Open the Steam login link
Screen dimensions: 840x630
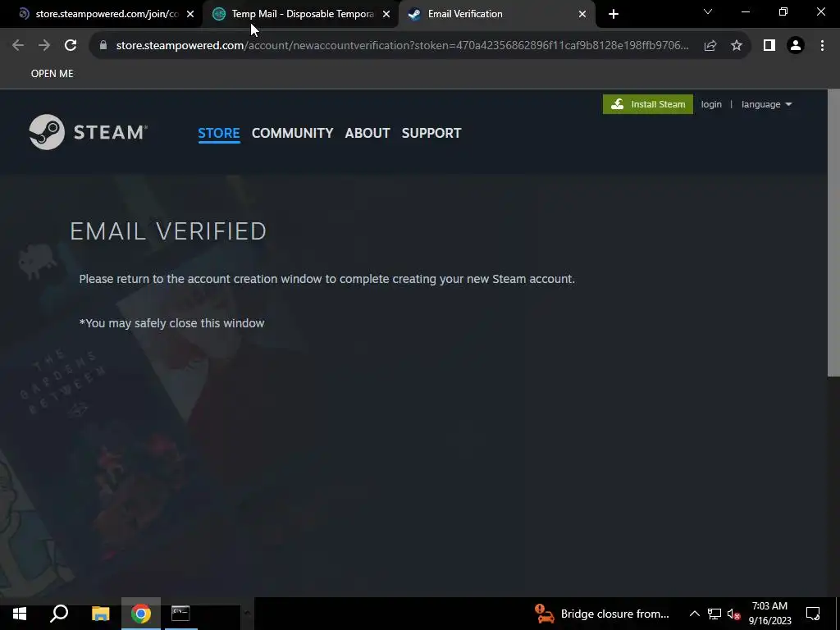tap(711, 104)
